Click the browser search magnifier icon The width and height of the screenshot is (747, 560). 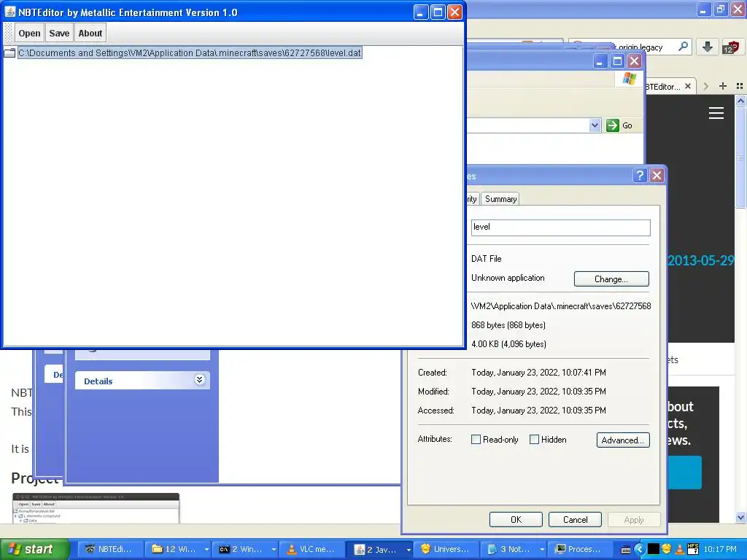683,46
